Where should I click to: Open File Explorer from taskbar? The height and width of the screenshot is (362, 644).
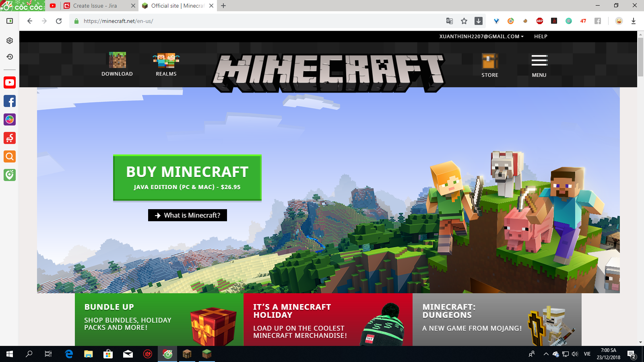pos(89,354)
